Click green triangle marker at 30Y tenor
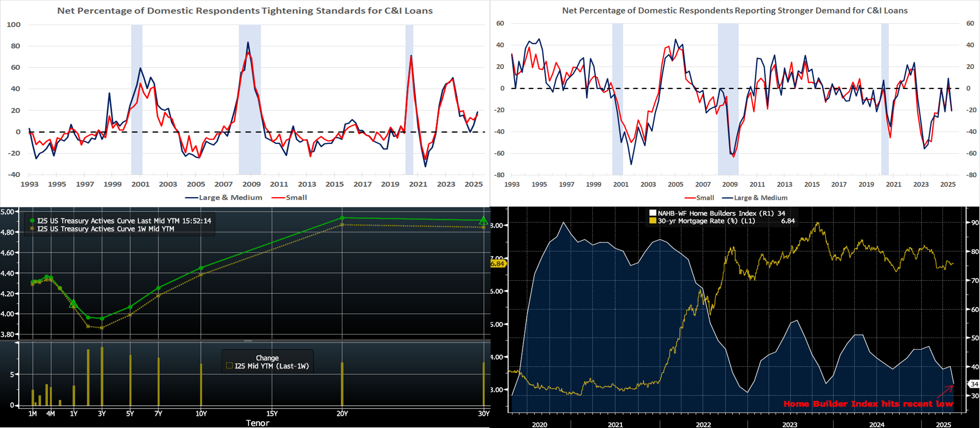 click(483, 220)
